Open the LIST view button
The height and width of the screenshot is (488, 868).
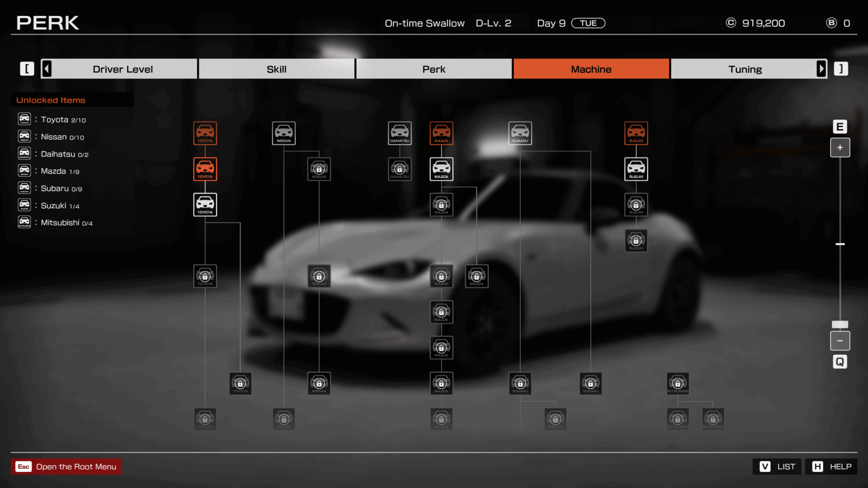pos(776,467)
